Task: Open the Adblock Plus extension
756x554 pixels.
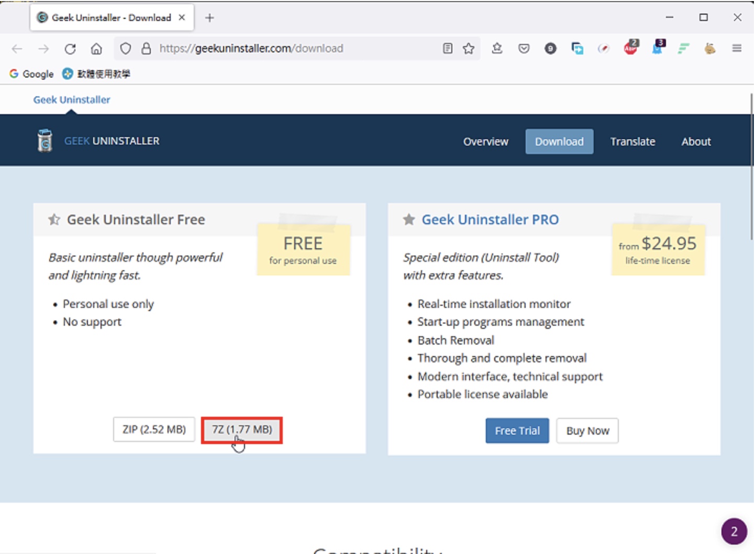Action: pyautogui.click(x=631, y=48)
